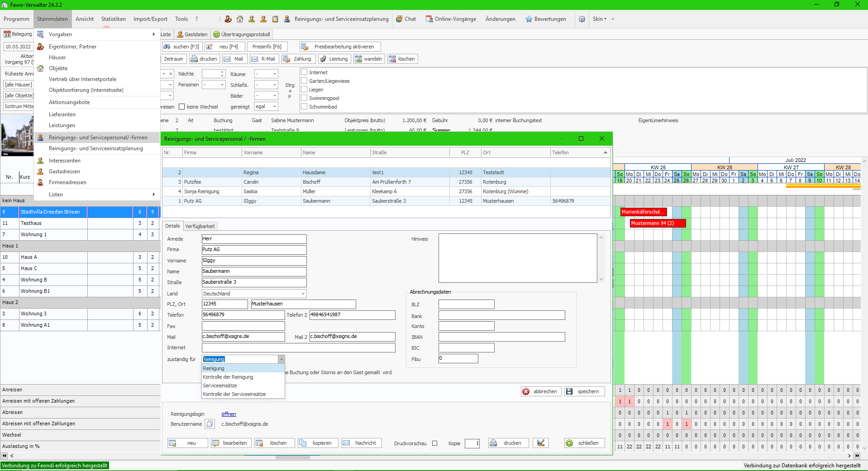Open the Bäder dropdown
Viewport: 868px width, 471px height.
click(x=266, y=95)
